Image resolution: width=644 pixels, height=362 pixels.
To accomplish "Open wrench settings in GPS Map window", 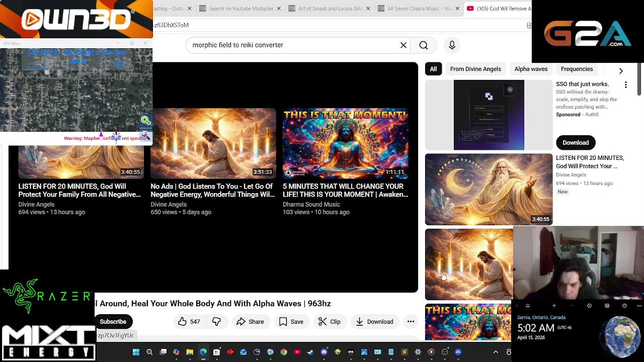I will click(145, 136).
